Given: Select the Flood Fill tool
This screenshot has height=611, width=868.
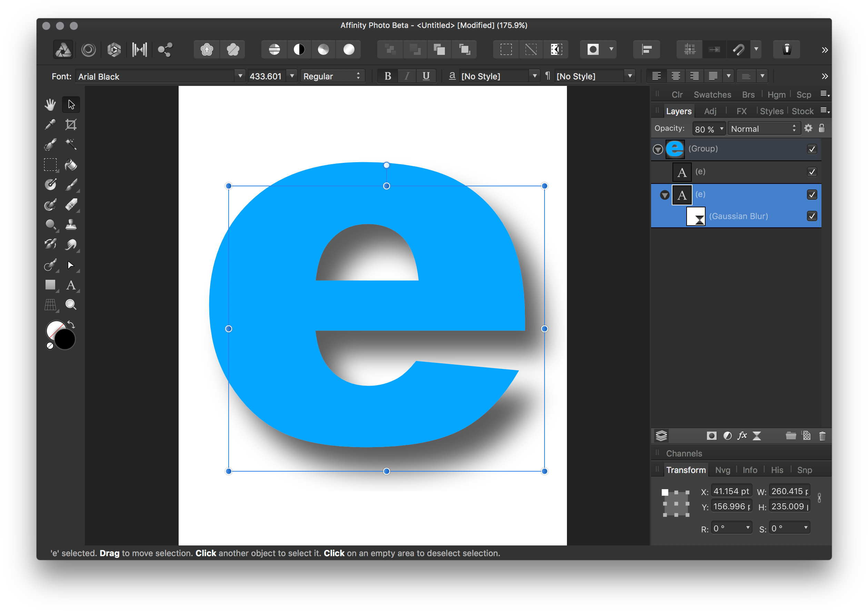Looking at the screenshot, I should tap(71, 165).
